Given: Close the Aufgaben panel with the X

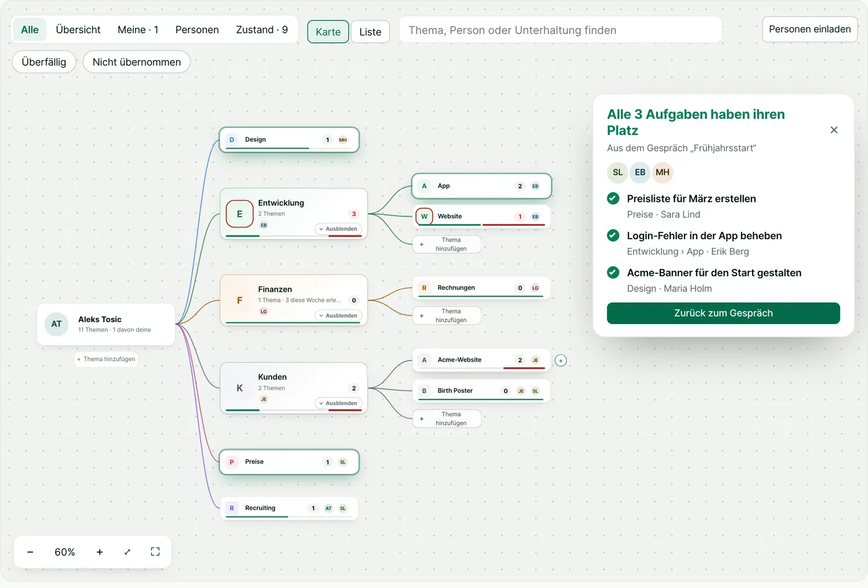Looking at the screenshot, I should [x=834, y=130].
